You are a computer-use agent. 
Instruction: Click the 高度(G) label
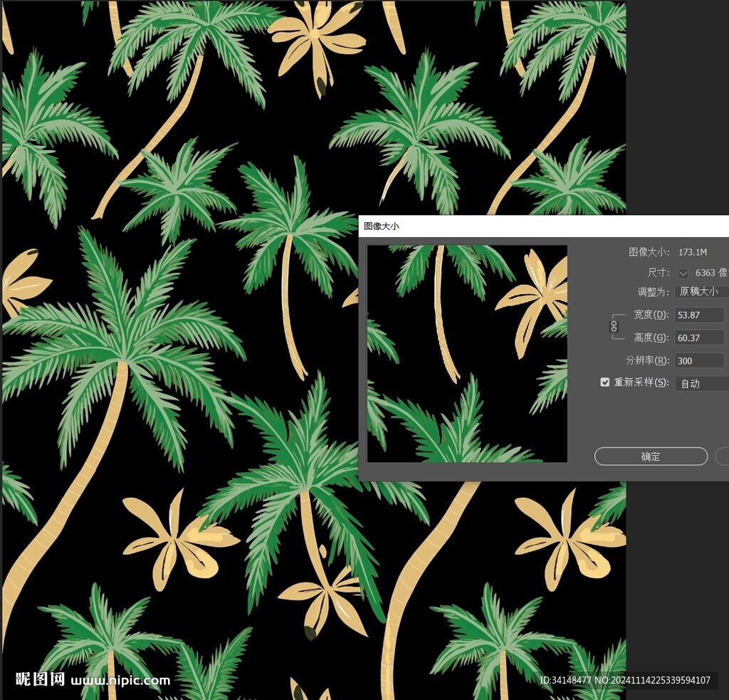pos(651,338)
